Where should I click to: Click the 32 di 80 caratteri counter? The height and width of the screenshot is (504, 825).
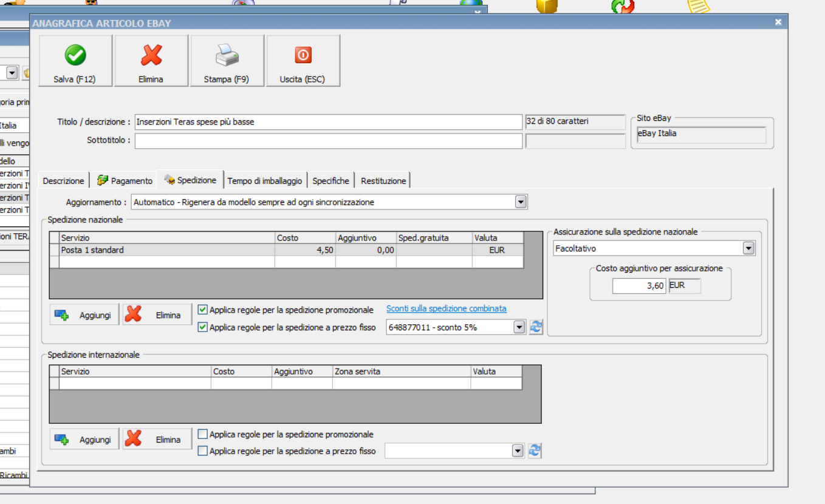click(575, 121)
